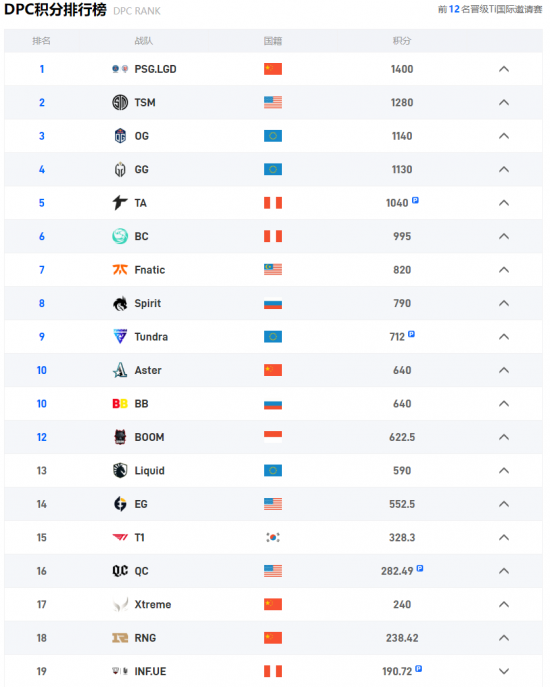
Task: Click the Fnatic orange logo icon
Action: pos(120,270)
